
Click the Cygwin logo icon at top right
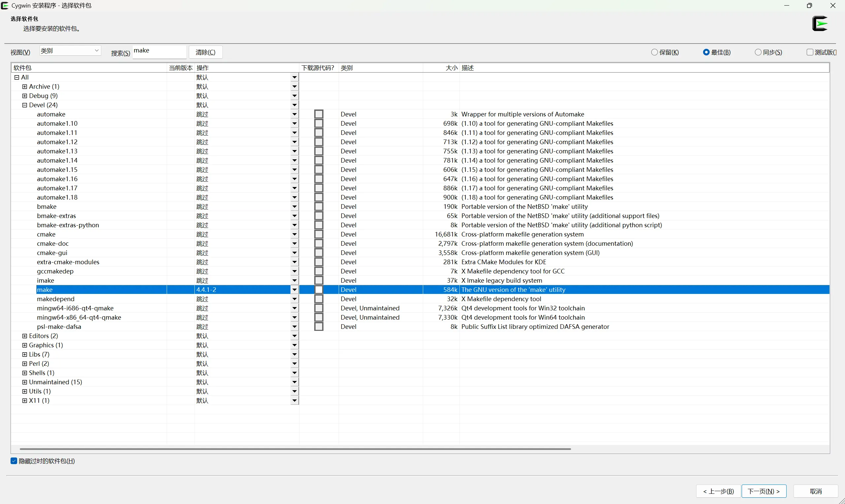(x=820, y=23)
